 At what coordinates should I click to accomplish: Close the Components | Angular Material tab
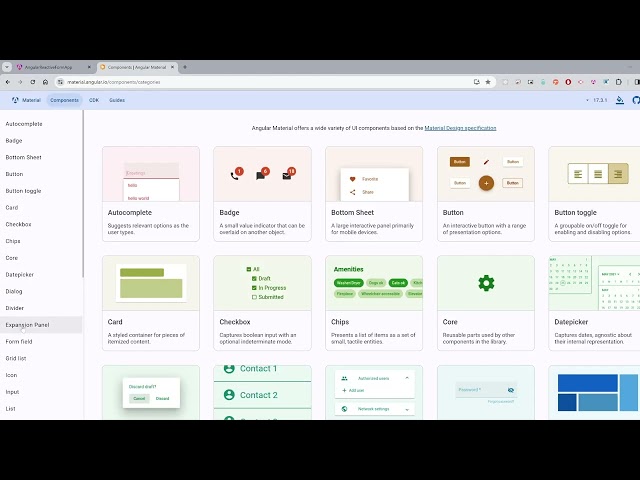point(172,67)
